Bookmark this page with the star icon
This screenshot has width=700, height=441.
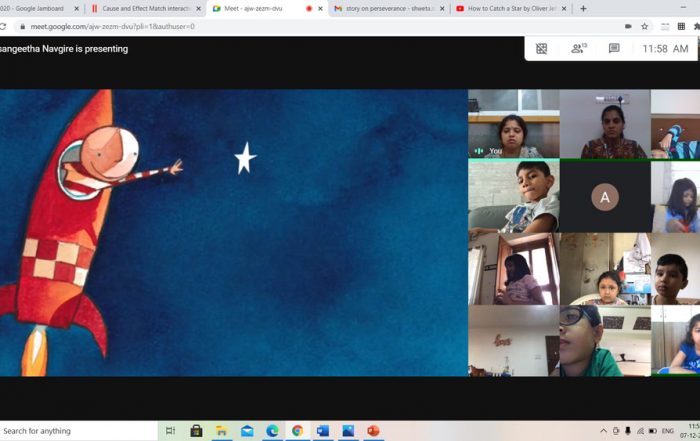click(x=645, y=27)
